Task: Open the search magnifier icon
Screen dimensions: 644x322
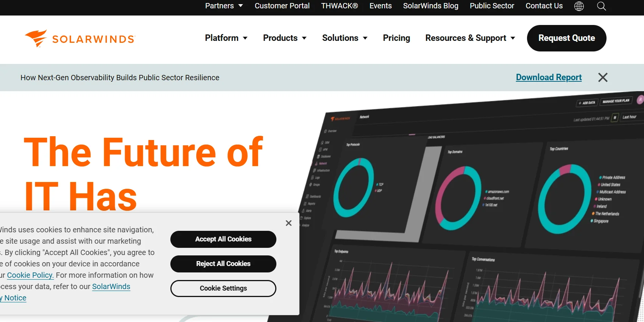Action: click(601, 6)
